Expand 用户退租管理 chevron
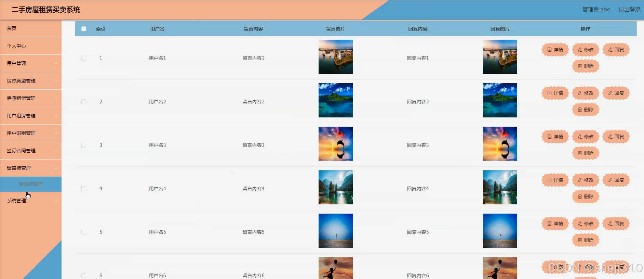 coord(56,133)
